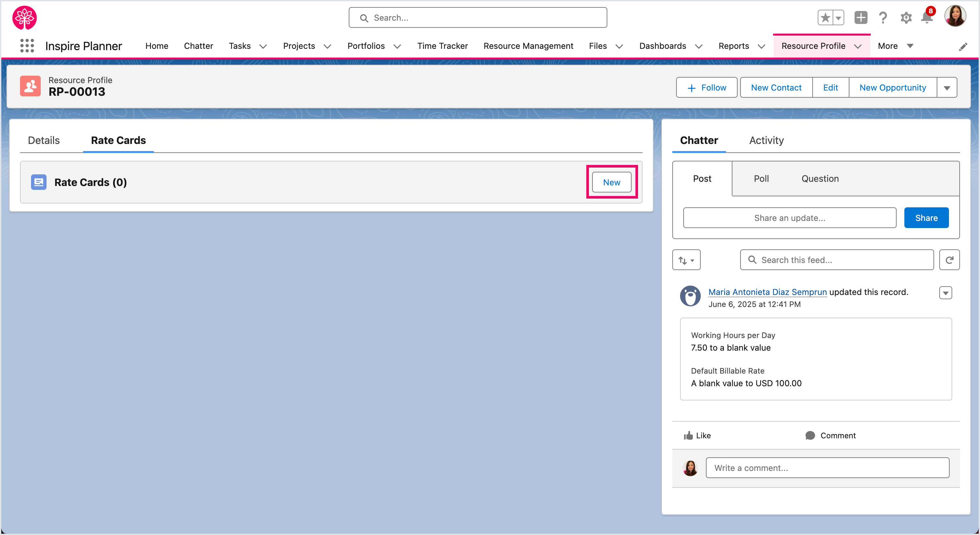Open the More navigation menu

[x=895, y=46]
